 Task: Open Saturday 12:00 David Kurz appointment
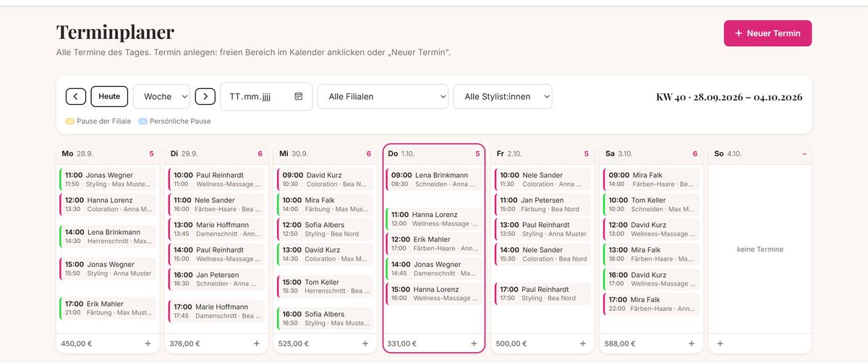[651, 229]
